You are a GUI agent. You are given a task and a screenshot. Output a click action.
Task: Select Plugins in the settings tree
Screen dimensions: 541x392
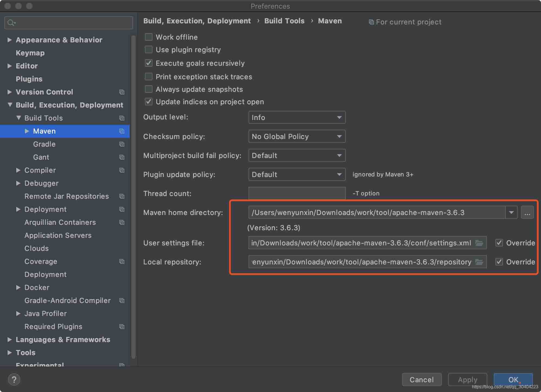pos(29,79)
